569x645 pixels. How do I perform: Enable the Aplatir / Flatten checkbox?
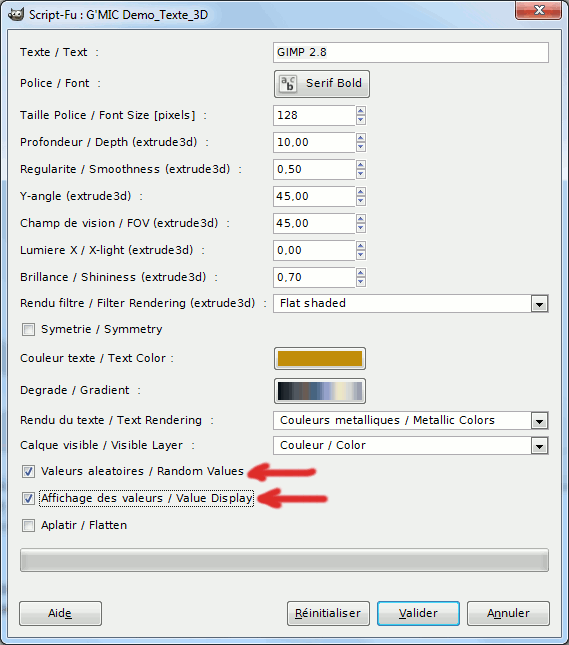click(28, 525)
